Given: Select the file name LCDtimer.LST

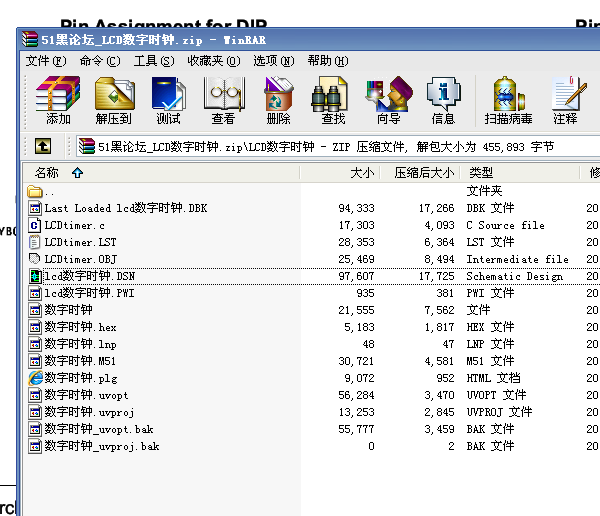Looking at the screenshot, I should pos(80,242).
